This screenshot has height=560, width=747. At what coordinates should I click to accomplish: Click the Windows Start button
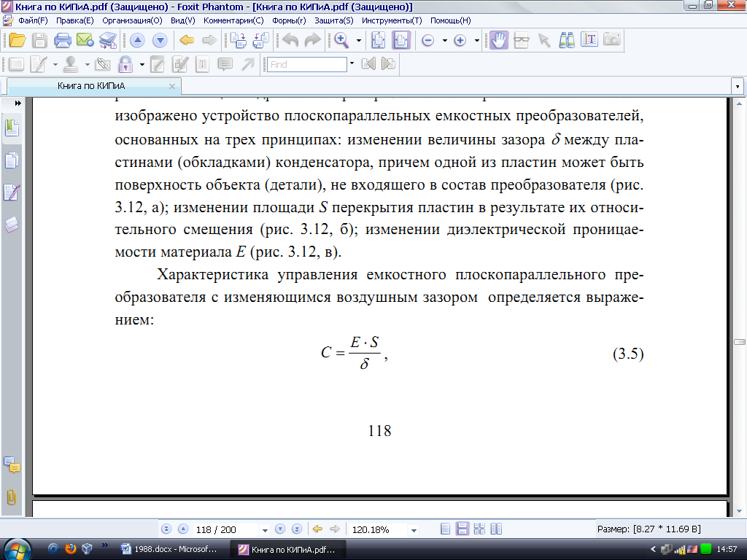(x=18, y=549)
